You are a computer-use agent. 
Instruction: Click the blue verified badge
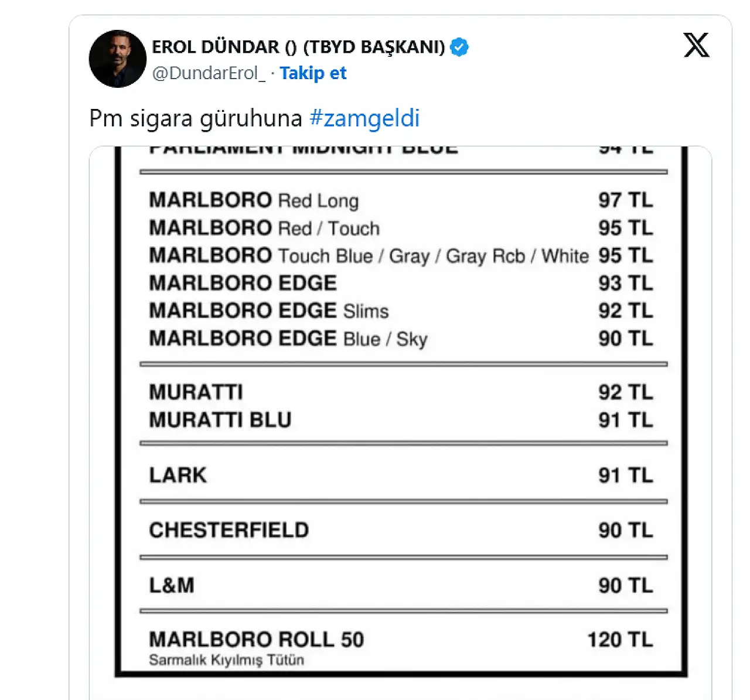click(459, 47)
